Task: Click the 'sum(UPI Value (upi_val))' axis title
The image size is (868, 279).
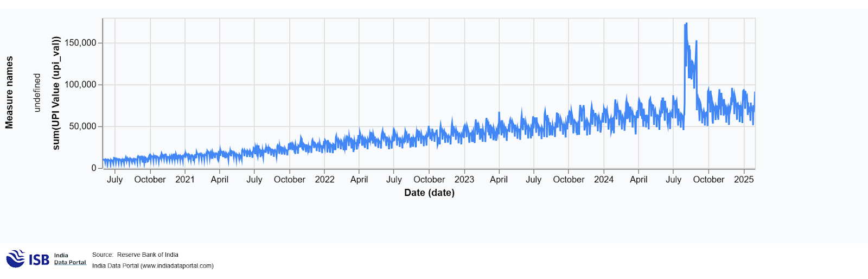Action: click(x=56, y=93)
